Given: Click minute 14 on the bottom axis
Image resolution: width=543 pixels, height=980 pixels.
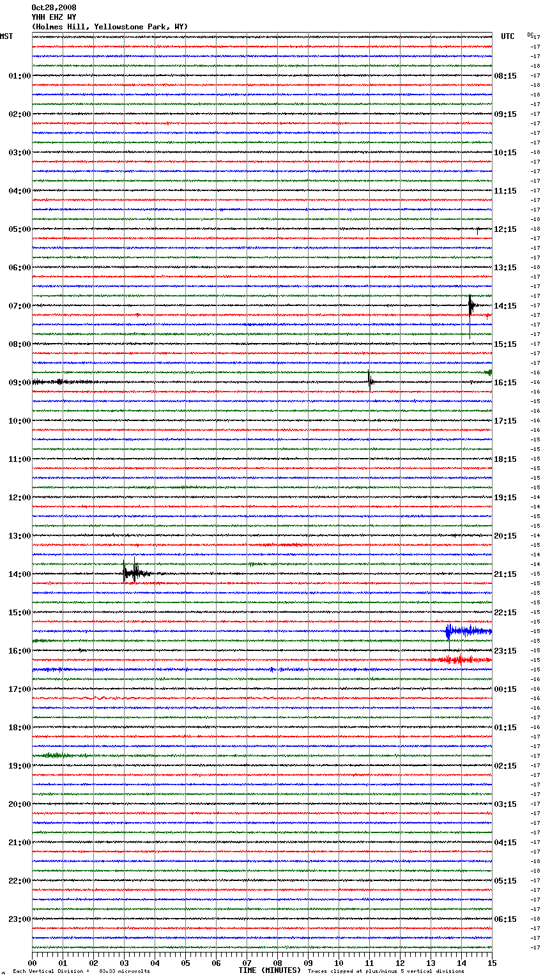Looking at the screenshot, I should [461, 963].
